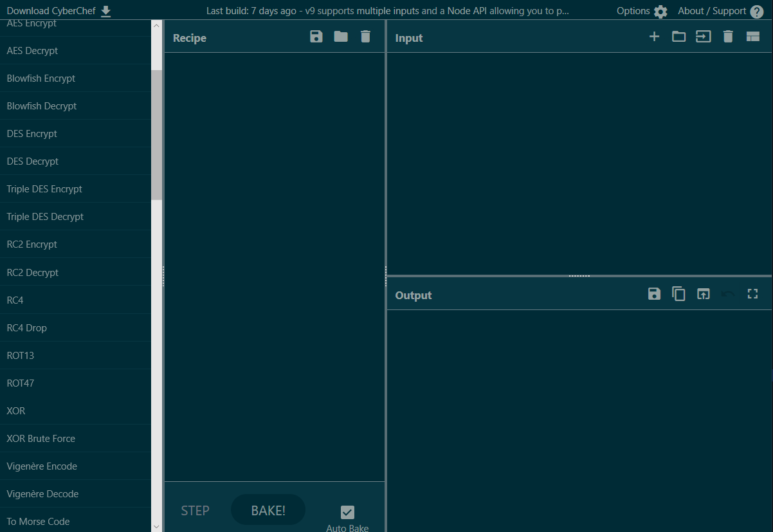Open file as input
The width and height of the screenshot is (773, 532).
704,37
